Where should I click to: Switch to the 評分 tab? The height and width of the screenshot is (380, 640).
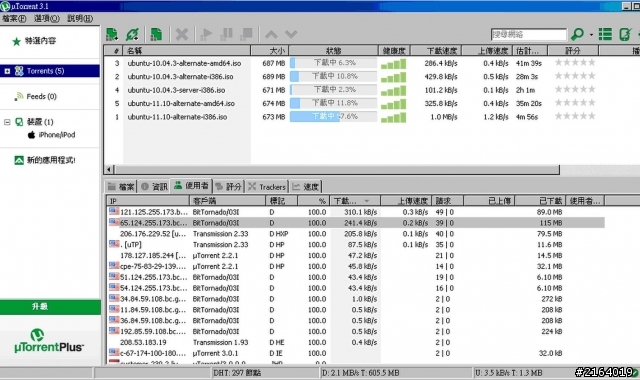point(229,187)
